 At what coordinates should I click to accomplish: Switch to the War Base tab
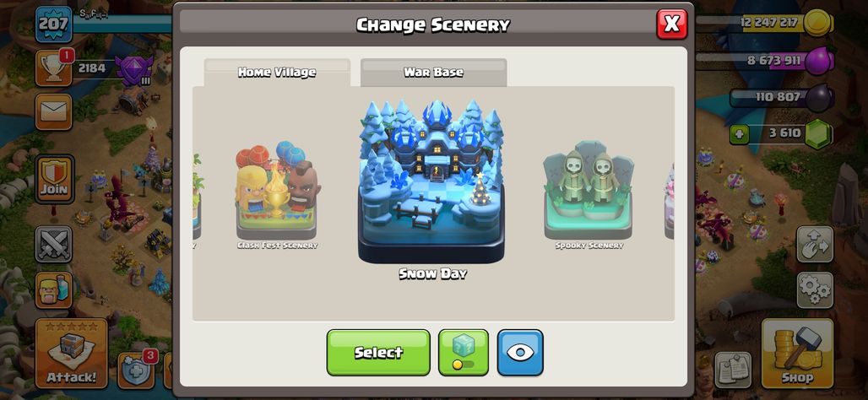[x=433, y=73]
